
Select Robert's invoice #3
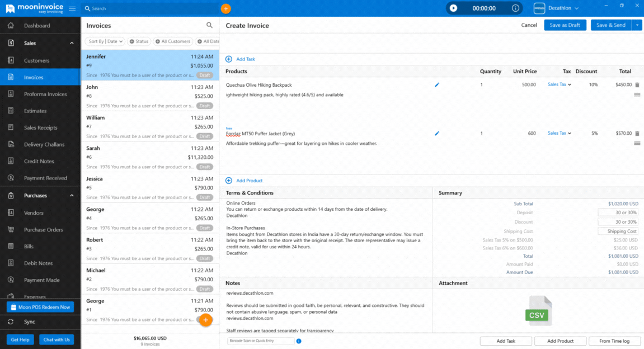coord(150,249)
